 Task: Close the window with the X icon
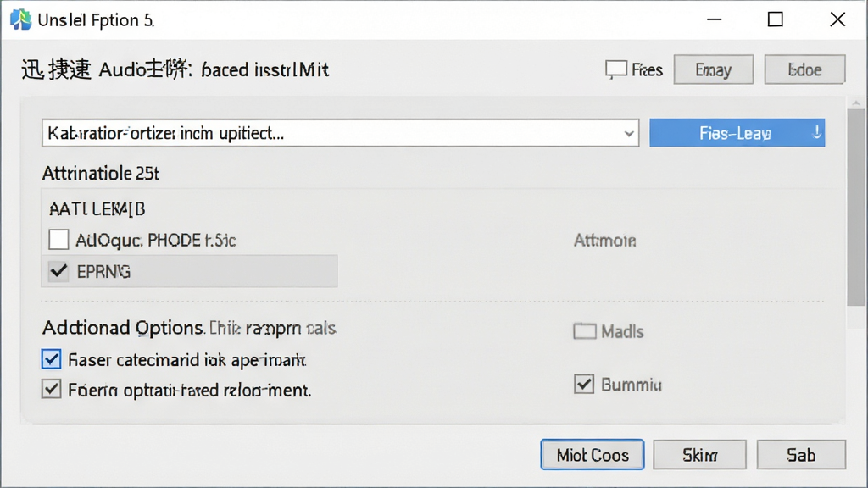point(837,19)
